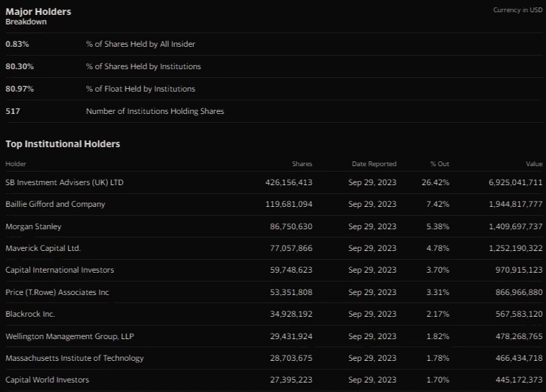The width and height of the screenshot is (546, 392).
Task: Click value 970,915,123
Action: (x=519, y=270)
